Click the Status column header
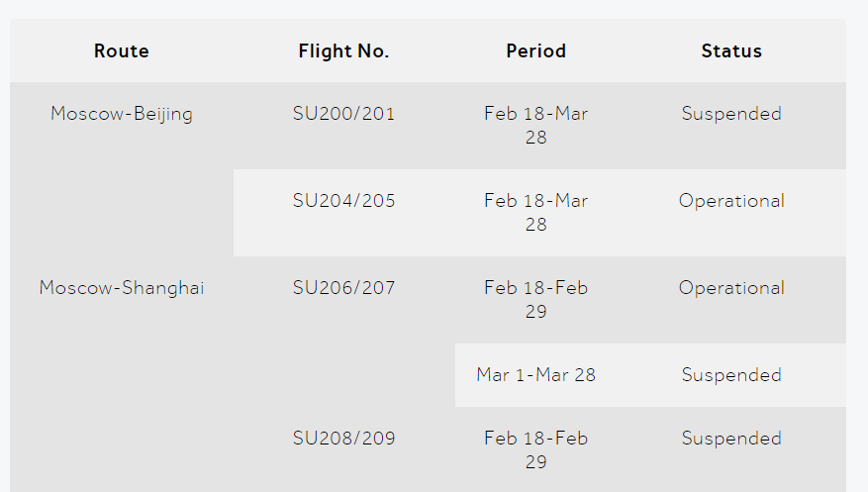 [x=731, y=50]
